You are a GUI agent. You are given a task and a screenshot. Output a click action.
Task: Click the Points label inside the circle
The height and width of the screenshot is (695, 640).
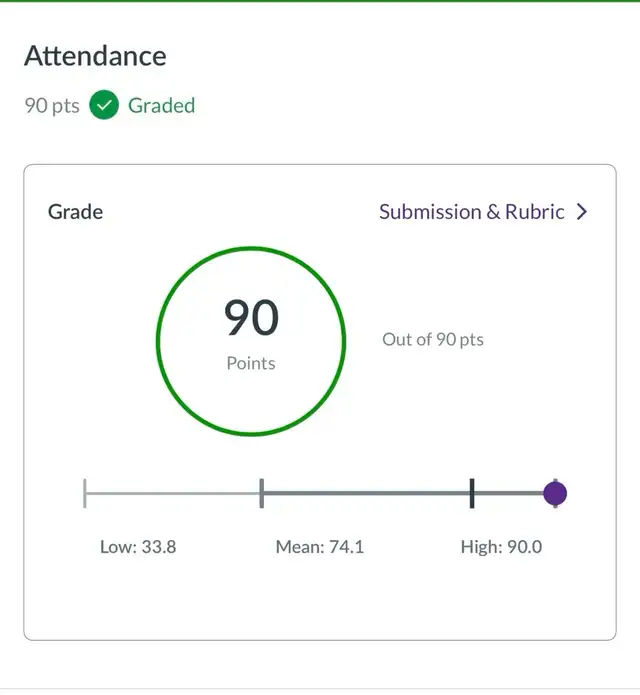251,363
